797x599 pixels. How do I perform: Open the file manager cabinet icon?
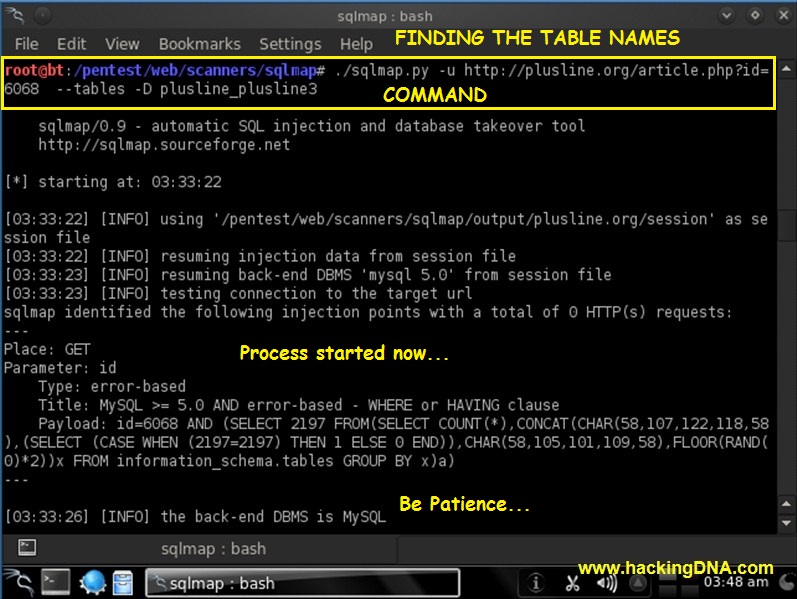122,583
